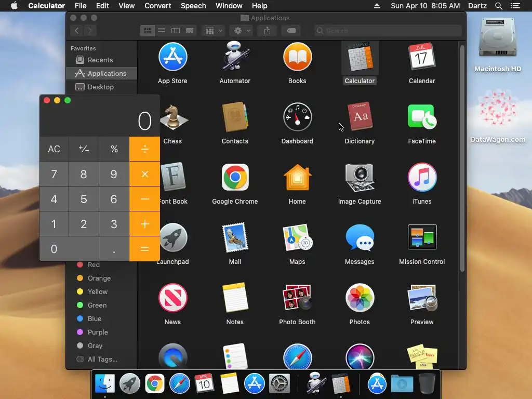The width and height of the screenshot is (532, 399).
Task: Open the Contacts app icon
Action: [235, 117]
